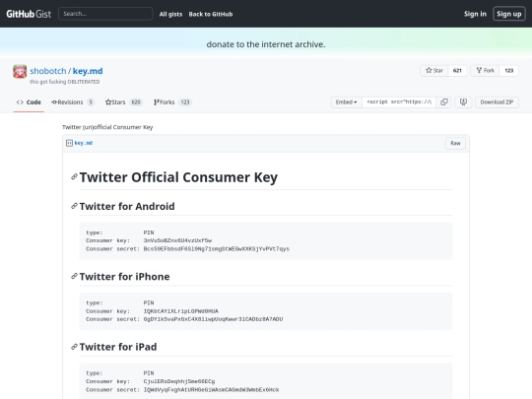Click 'this got fucking OBLITERATED' subtitle text
This screenshot has width=532, height=399.
pyautogui.click(x=64, y=82)
